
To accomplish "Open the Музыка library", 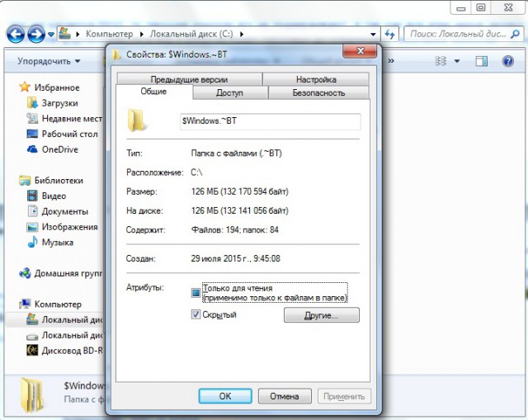I will (57, 243).
